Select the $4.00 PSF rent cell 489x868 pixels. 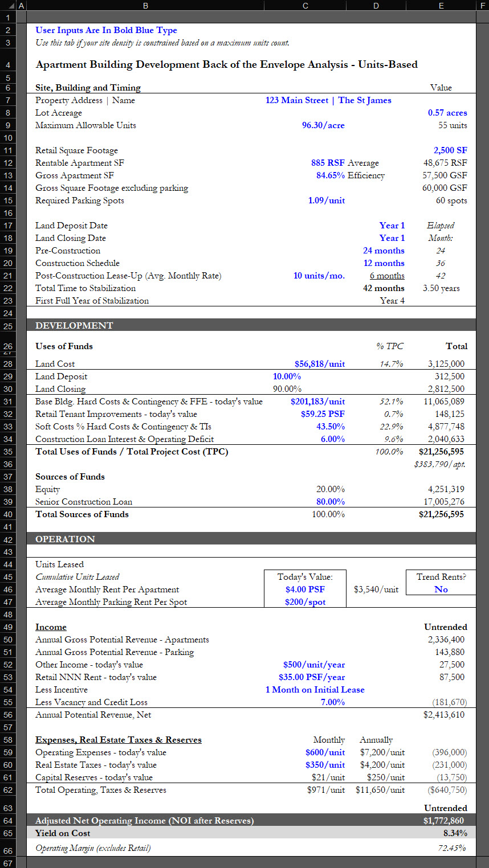tap(305, 589)
